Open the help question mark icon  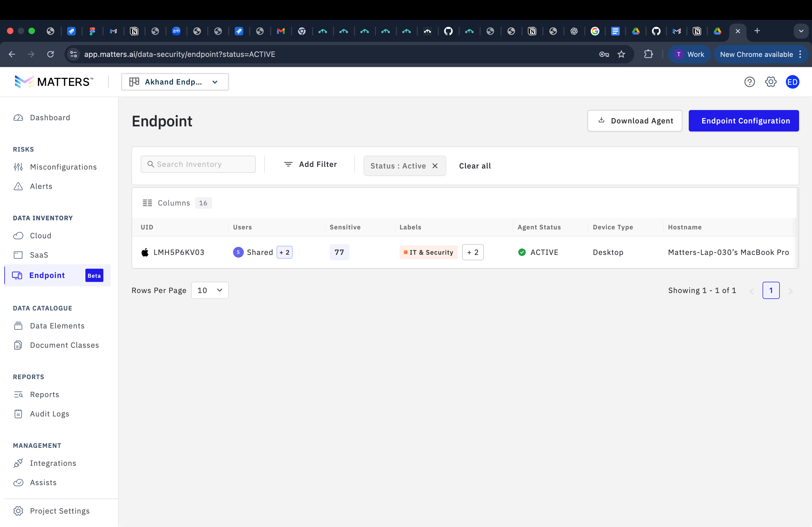(749, 82)
